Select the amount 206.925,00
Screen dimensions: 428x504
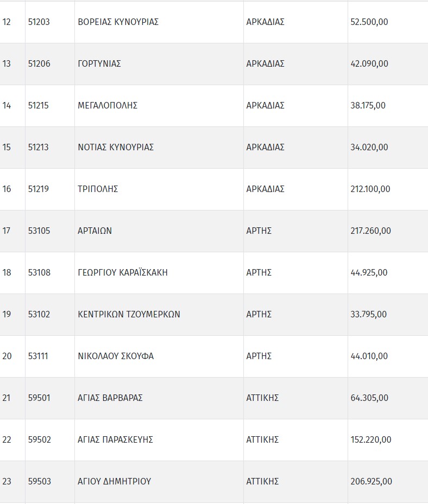(x=371, y=482)
